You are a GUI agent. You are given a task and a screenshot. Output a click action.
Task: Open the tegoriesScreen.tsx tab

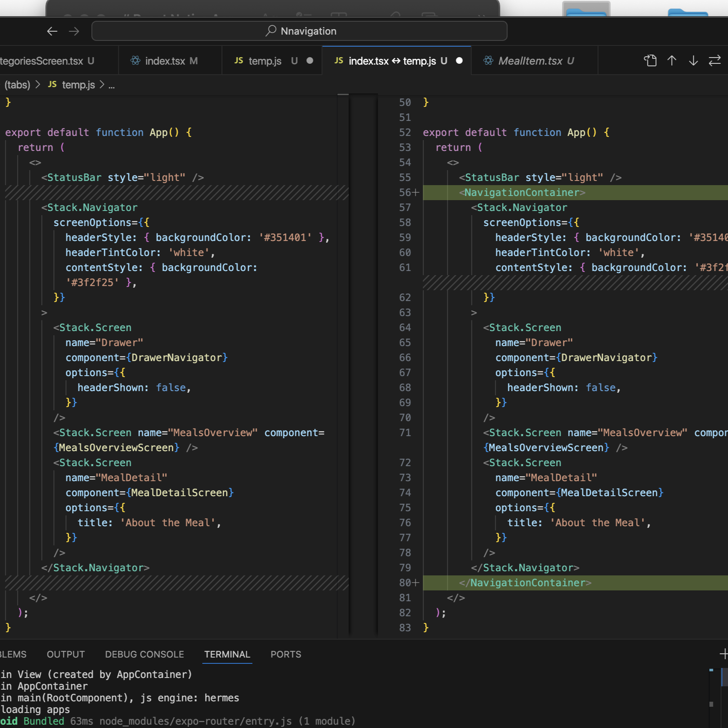[58, 61]
